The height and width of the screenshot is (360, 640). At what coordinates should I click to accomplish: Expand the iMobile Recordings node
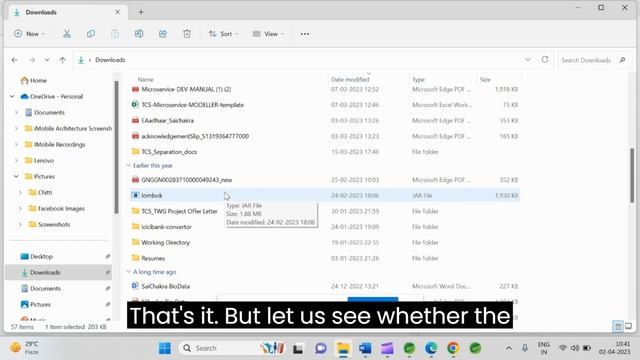coord(16,144)
